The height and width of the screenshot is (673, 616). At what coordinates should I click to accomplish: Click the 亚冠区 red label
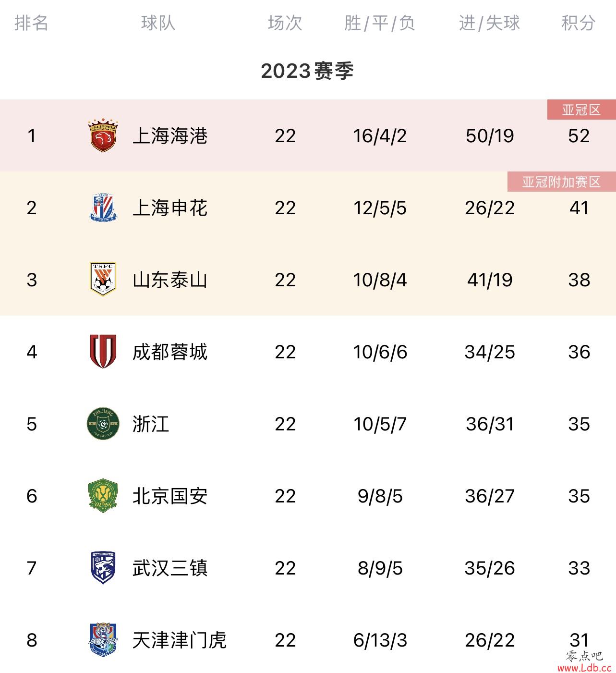click(x=581, y=110)
